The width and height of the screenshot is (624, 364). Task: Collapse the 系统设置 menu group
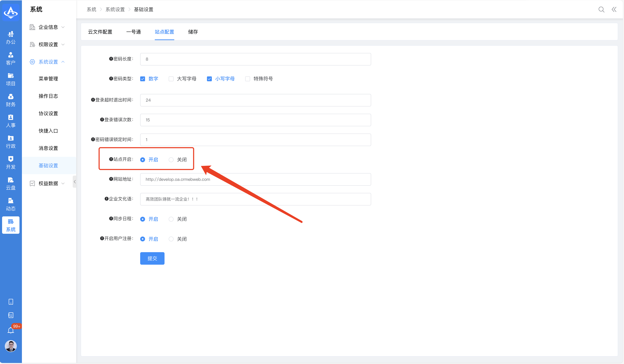(48, 62)
